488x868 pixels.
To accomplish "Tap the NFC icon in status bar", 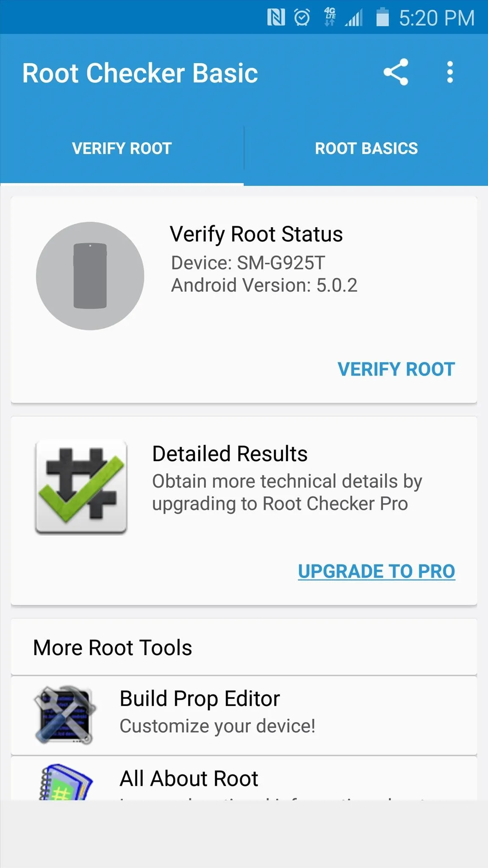I will click(276, 18).
